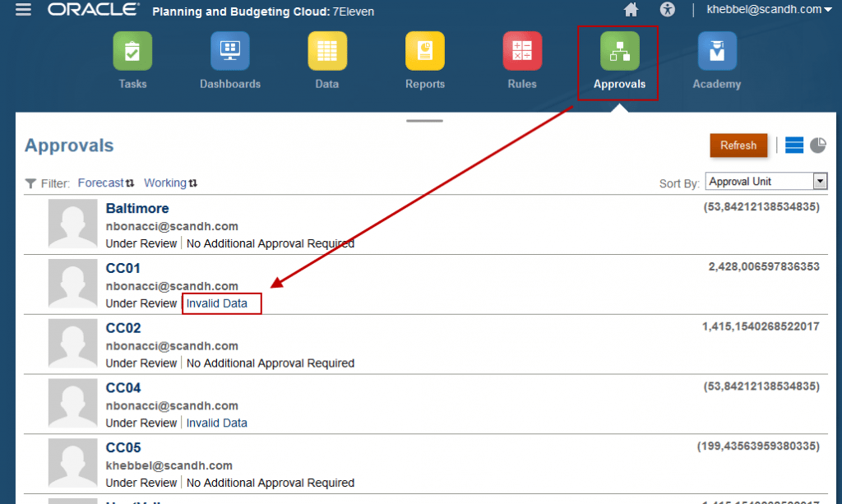Screen dimensions: 842x504
Task: Click CC02 owner email nbonacci@scandh.com
Action: [172, 346]
